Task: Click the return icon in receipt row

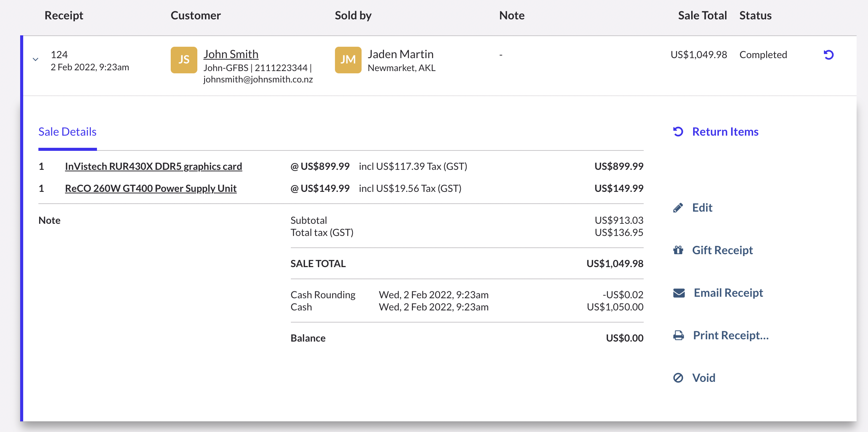Action: [828, 55]
